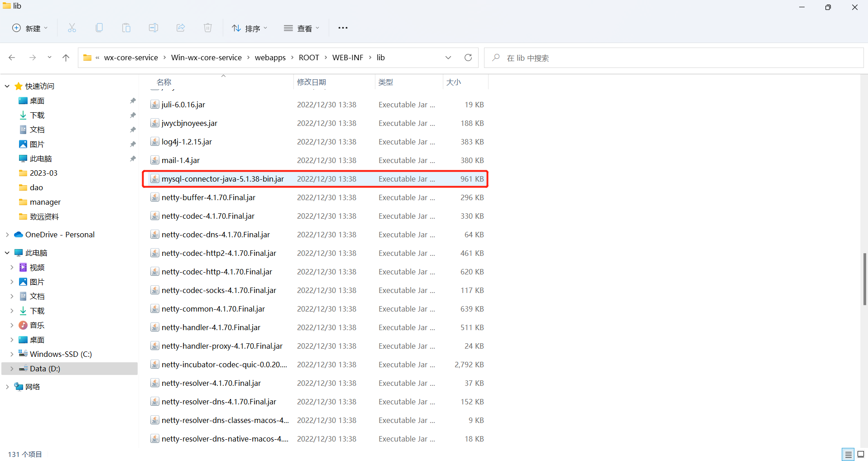Open the 排序 (Sort) dropdown menu
This screenshot has width=868, height=461.
point(249,28)
